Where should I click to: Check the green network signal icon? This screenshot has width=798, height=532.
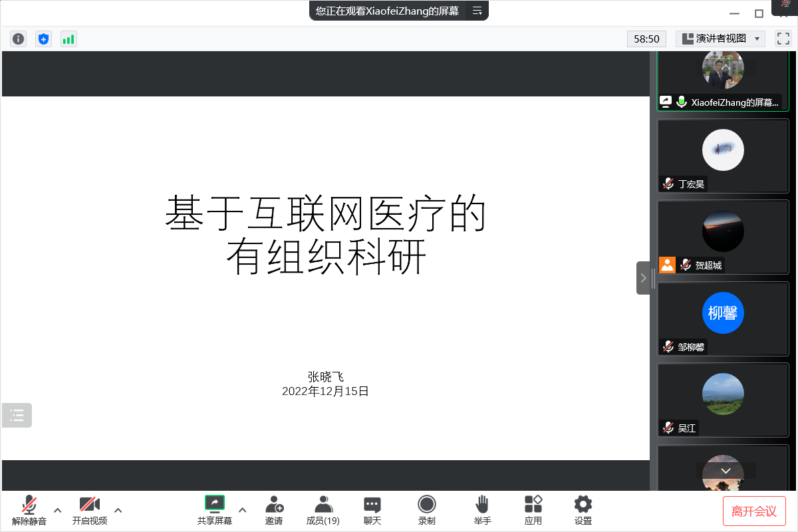(x=68, y=39)
